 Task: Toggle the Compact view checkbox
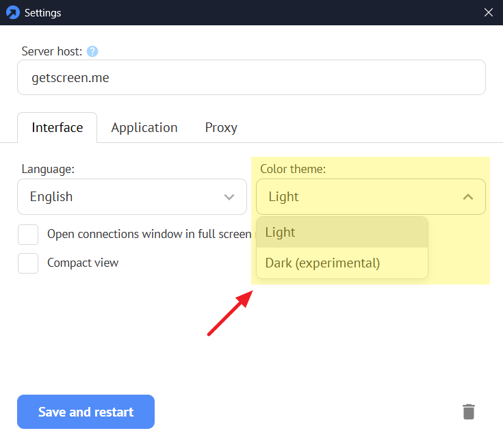tap(28, 263)
